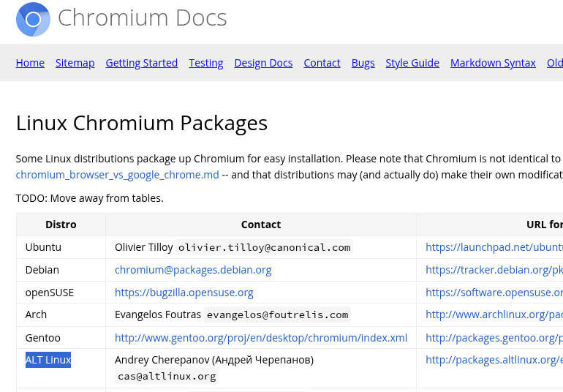Click the Contact navigation link
The width and height of the screenshot is (563, 392).
coord(322,63)
